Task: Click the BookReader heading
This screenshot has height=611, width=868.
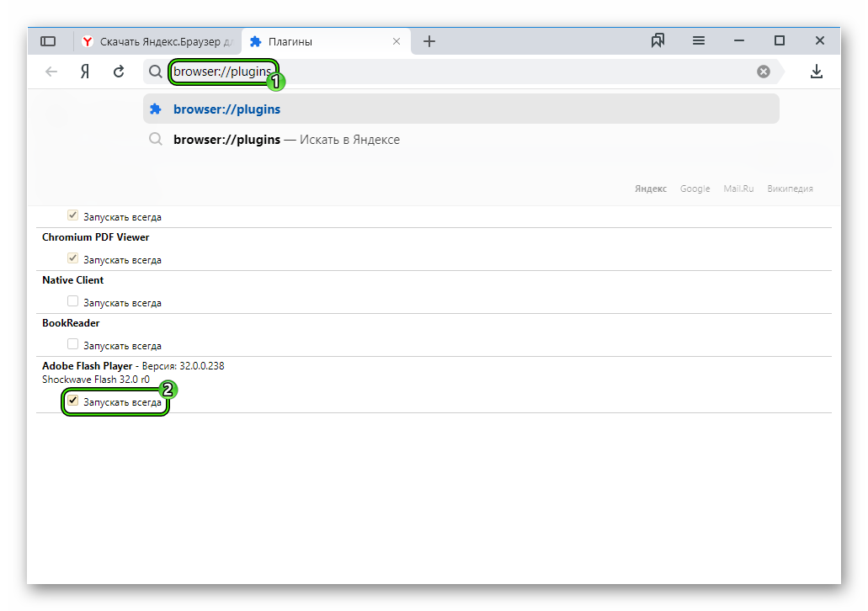Action: point(71,323)
